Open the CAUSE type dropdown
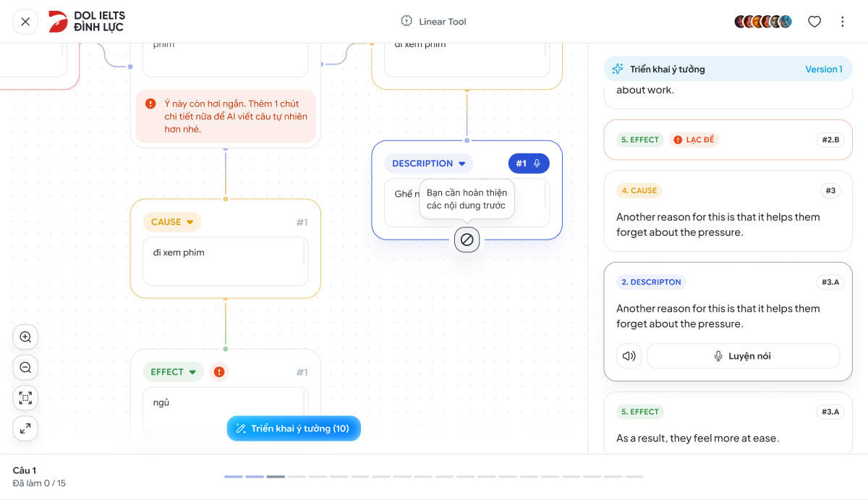Image resolution: width=868 pixels, height=500 pixels. tap(172, 222)
